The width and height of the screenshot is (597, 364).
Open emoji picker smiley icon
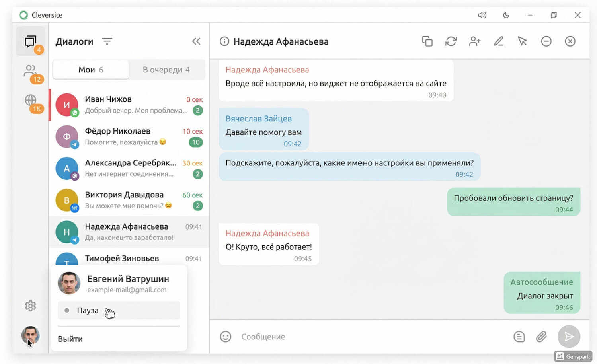coord(226,337)
